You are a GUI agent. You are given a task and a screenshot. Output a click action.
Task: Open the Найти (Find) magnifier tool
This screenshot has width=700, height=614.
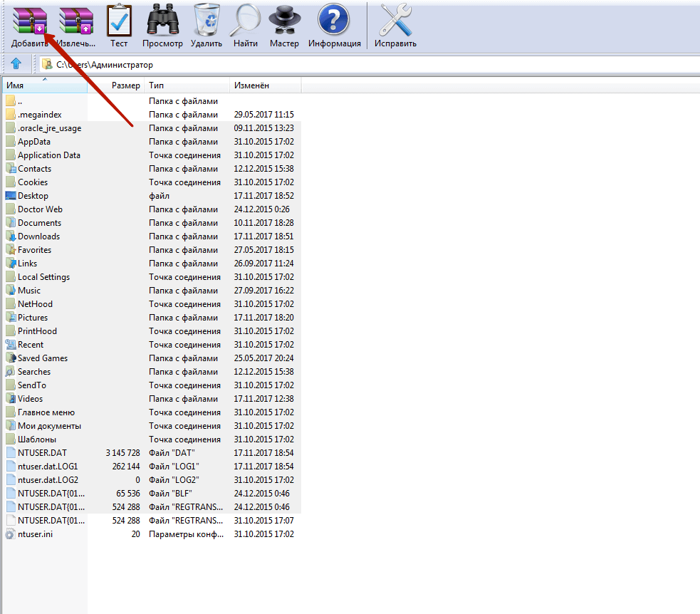click(x=246, y=21)
